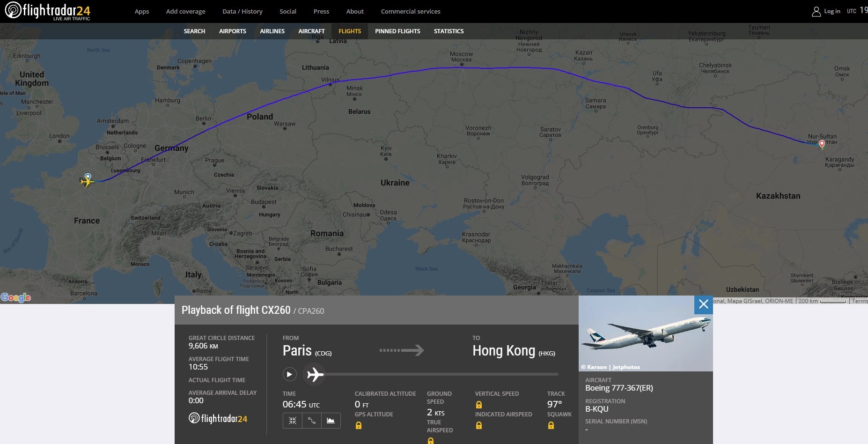Viewport: 868px width, 444px height.
Task: Switch to the AIRPORTS tab
Action: coord(232,31)
